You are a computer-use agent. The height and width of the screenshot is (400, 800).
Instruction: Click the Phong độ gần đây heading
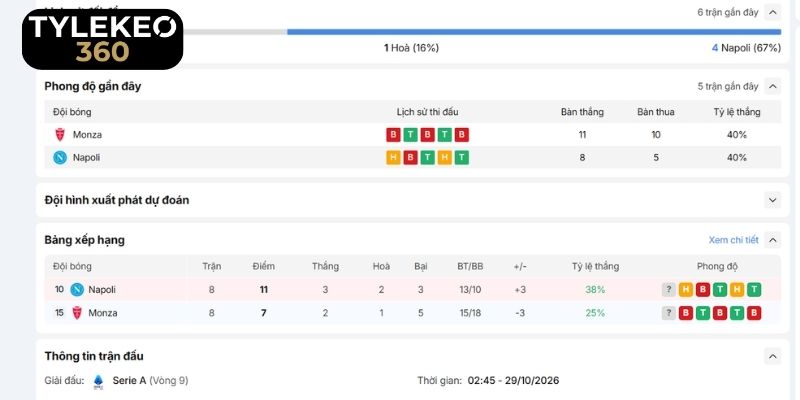click(x=93, y=86)
